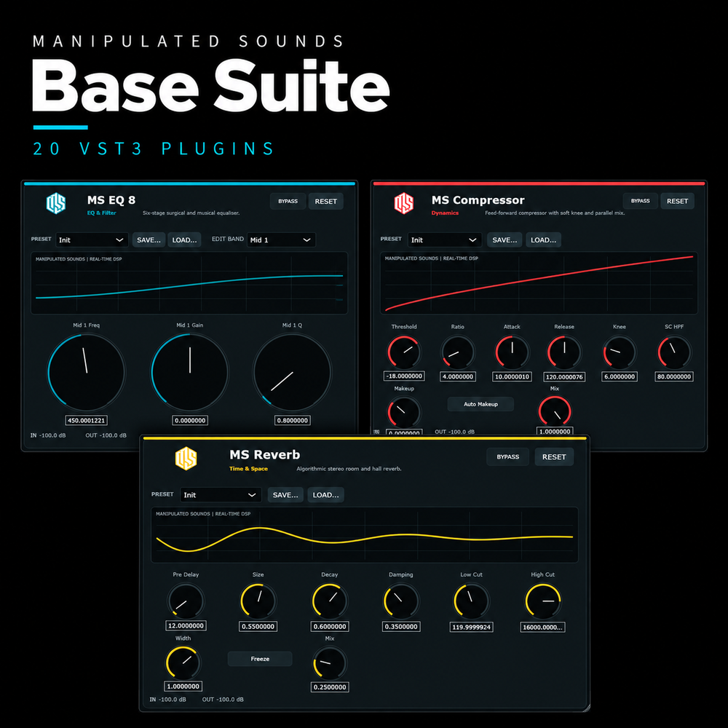The width and height of the screenshot is (728, 728).
Task: Open the Edit Band Mid 1 dropdown
Action: [x=281, y=240]
